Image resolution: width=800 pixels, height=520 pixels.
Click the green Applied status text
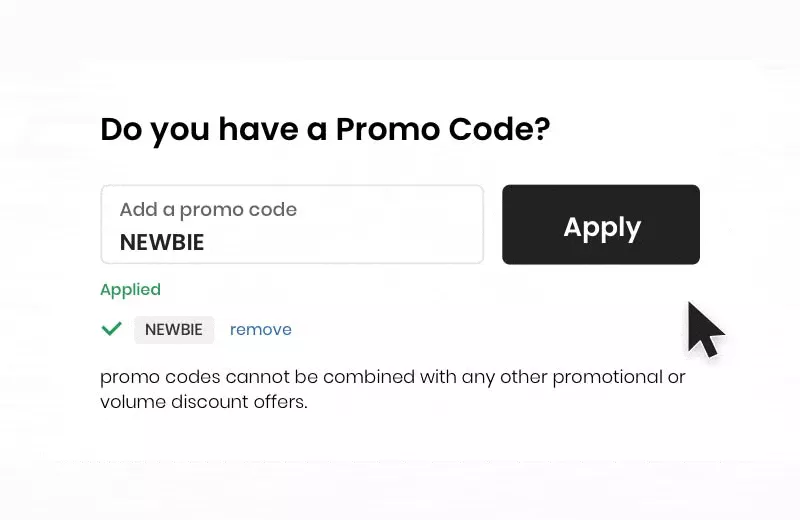coord(131,290)
